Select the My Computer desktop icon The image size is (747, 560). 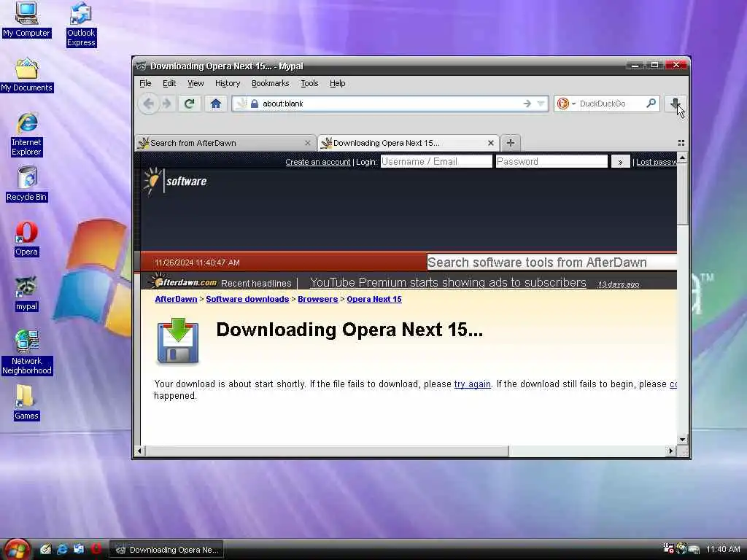26,20
